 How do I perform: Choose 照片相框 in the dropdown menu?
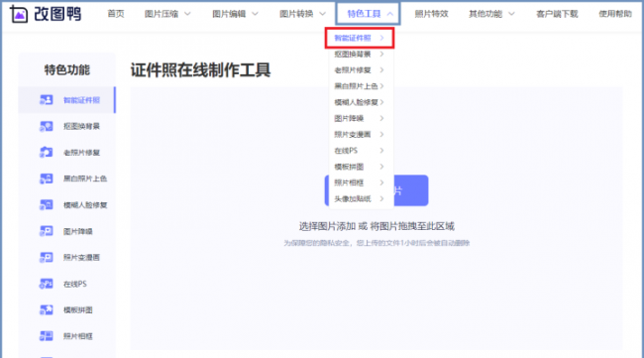tap(360, 182)
